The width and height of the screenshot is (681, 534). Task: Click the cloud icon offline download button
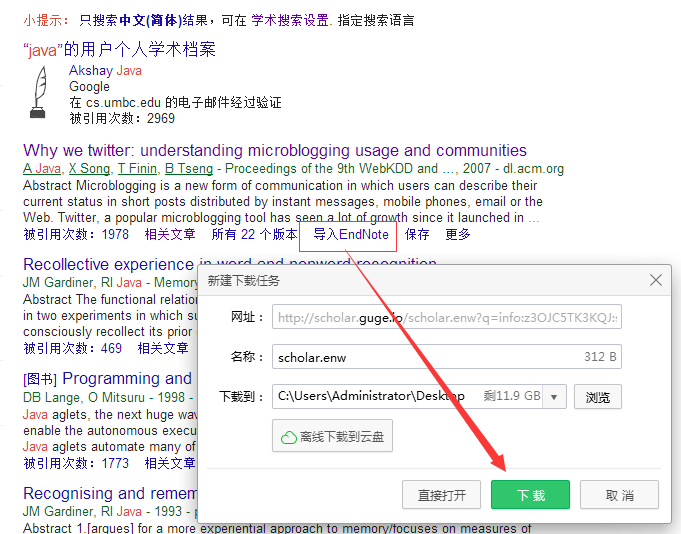pyautogui.click(x=332, y=436)
